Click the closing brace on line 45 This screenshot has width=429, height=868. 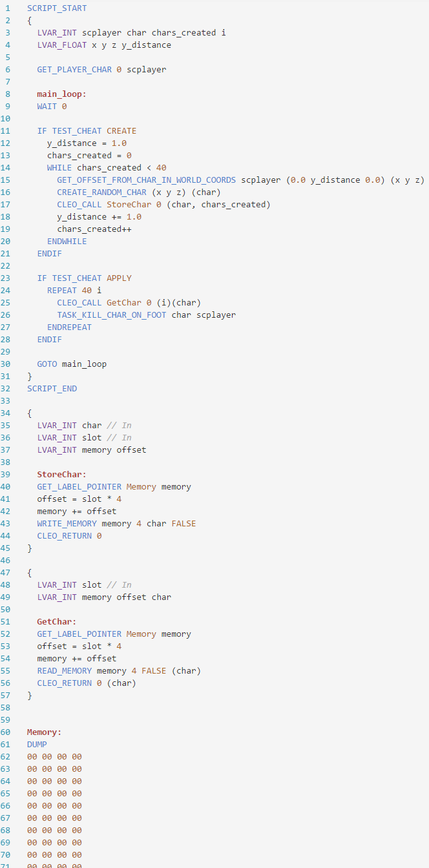tap(30, 548)
